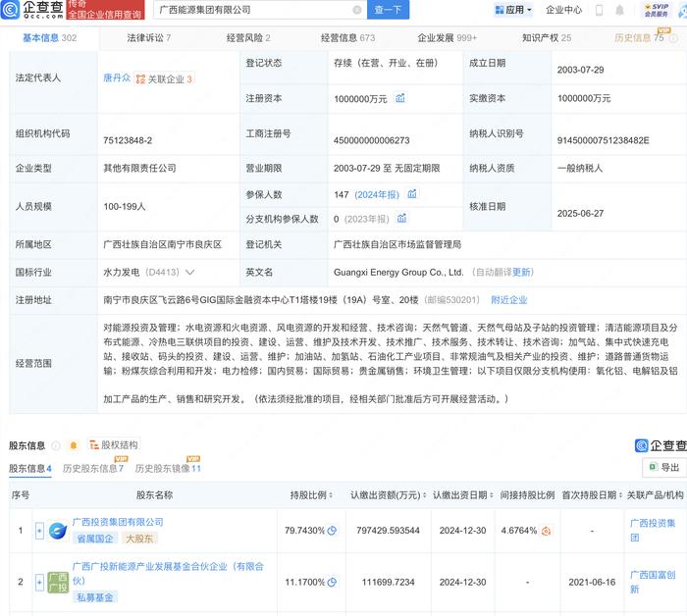Click 更新 beside the English name

[521, 273]
